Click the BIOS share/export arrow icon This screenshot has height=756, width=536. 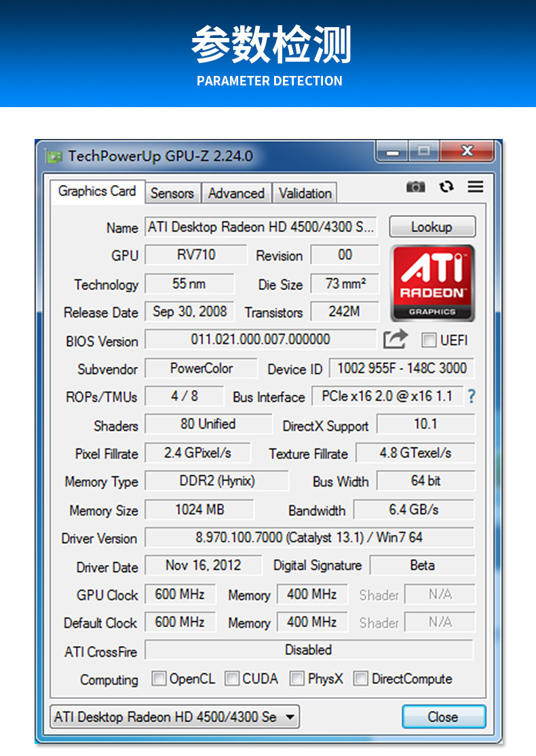396,339
